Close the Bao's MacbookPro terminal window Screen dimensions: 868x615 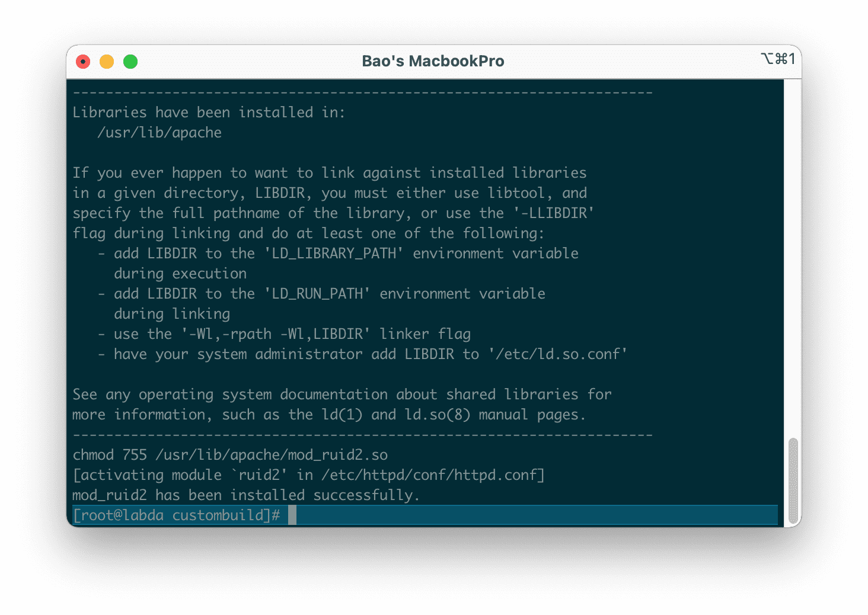[x=83, y=62]
